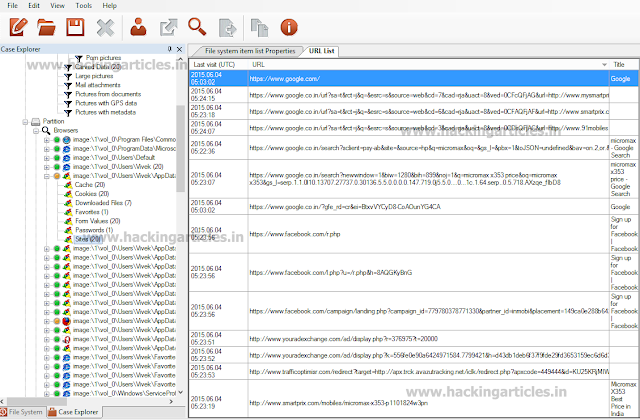
Task: Click the orange info circle icon
Action: pyautogui.click(x=289, y=27)
